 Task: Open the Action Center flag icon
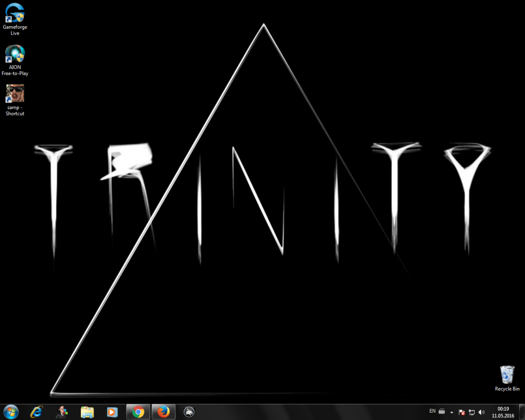(461, 412)
